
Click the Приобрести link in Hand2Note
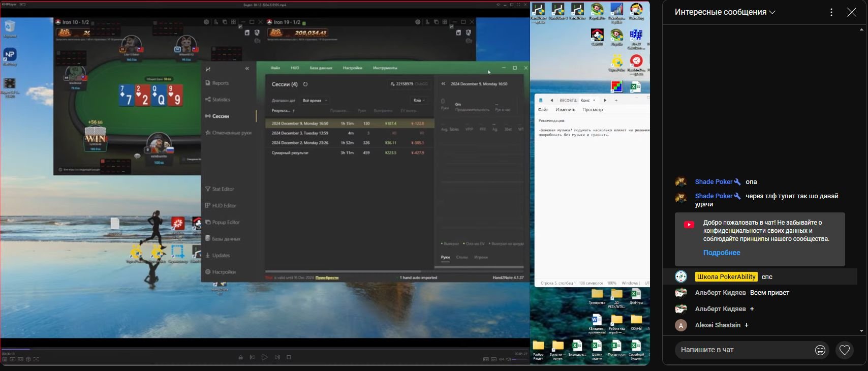click(x=327, y=277)
